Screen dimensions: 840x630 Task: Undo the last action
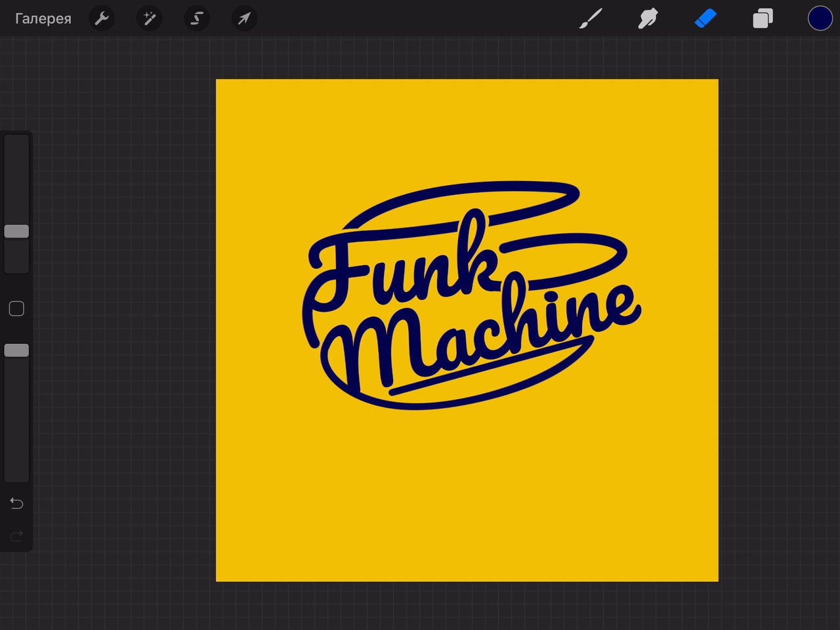[x=16, y=503]
